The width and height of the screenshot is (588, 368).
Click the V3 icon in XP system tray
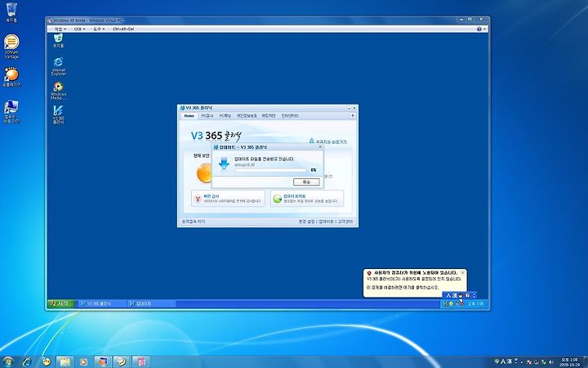pos(446,303)
